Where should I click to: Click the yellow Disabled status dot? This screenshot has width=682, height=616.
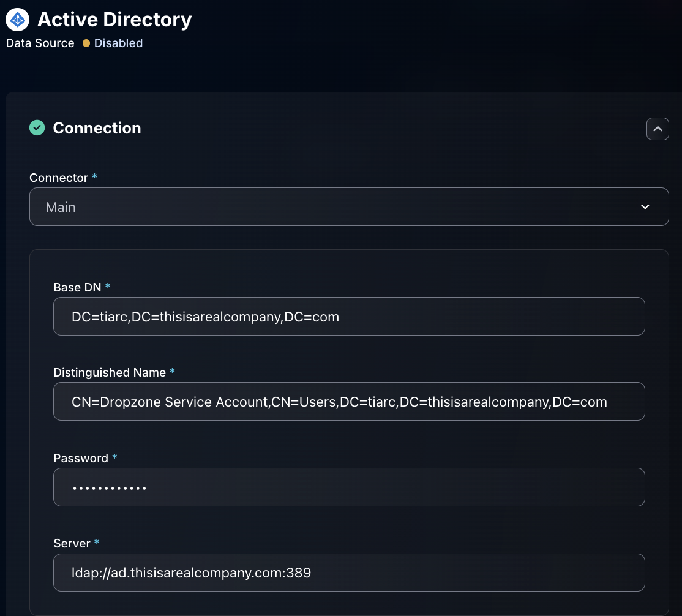[x=86, y=43]
